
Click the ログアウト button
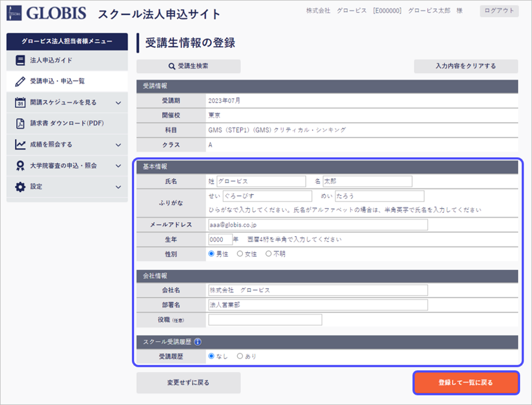pos(499,11)
